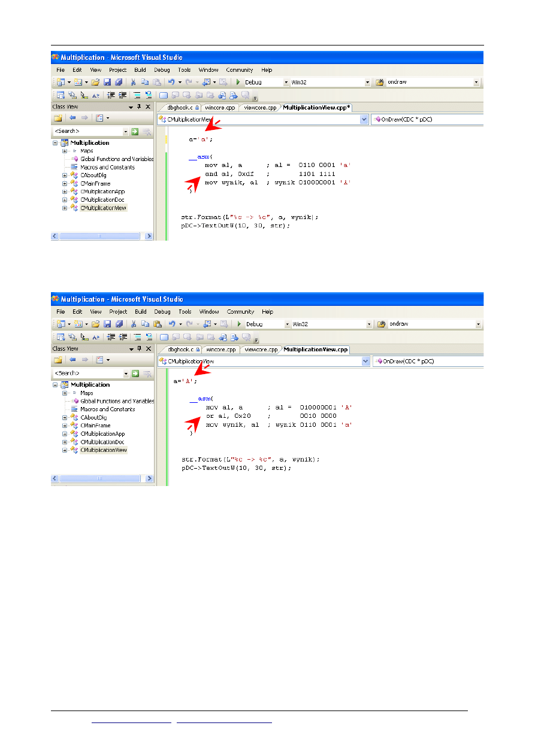Open the Build menu in upper window
The height and width of the screenshot is (756, 535).
pyautogui.click(x=140, y=70)
